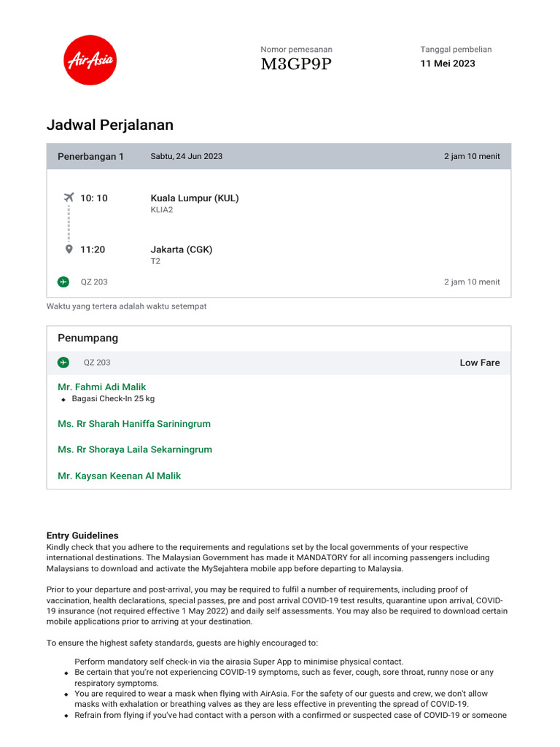Click the Jakarta (CGK) arrival city
Viewport: 560px width, 747px height.
(182, 249)
